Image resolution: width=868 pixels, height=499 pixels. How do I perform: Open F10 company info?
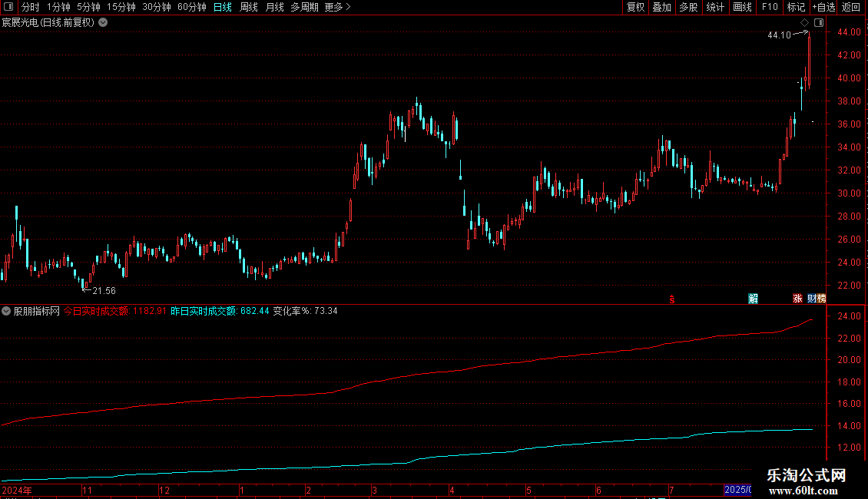(x=770, y=7)
